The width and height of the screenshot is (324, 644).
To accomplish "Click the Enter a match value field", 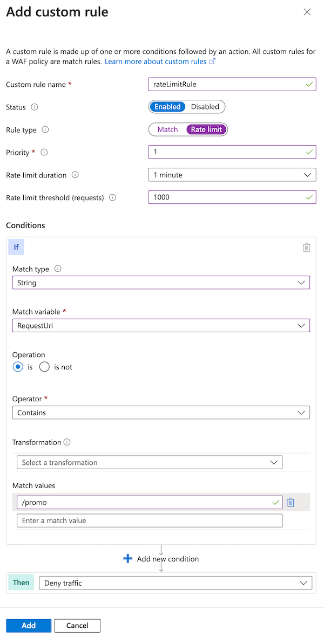I will click(x=150, y=520).
